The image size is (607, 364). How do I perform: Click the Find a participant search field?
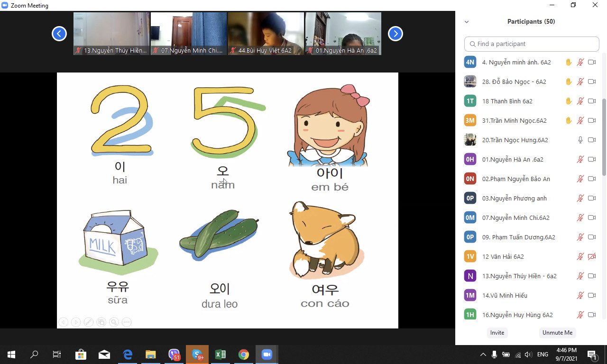coord(532,44)
